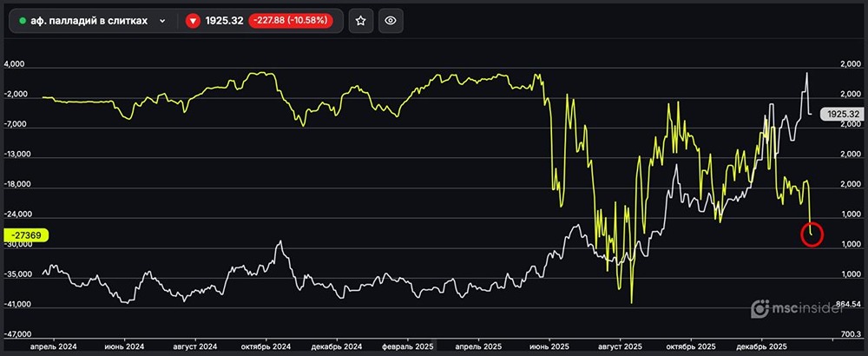
Task: Click the star favorite icon
Action: pos(361,21)
